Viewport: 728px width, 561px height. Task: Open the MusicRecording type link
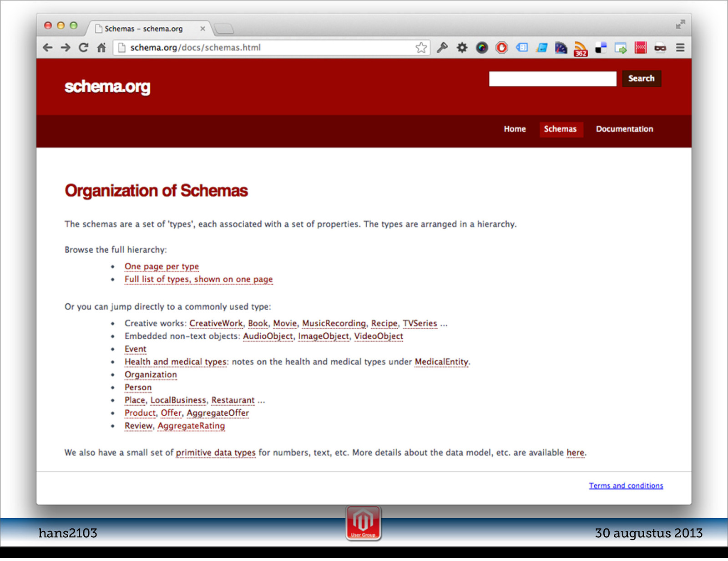[334, 323]
